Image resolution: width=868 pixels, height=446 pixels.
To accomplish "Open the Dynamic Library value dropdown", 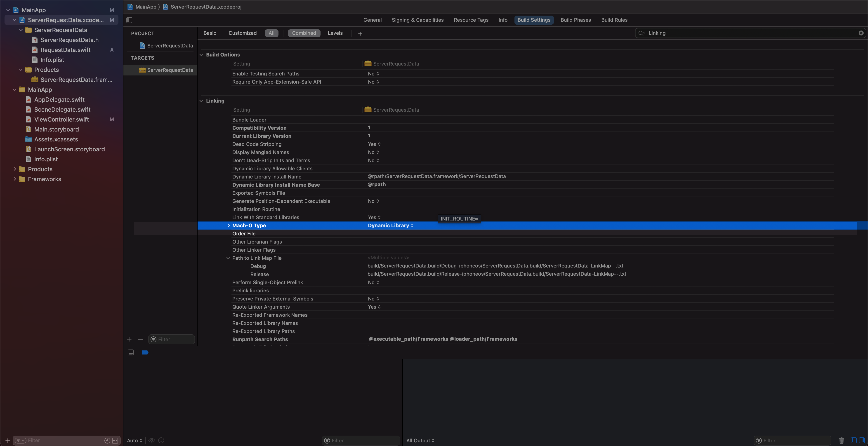I will click(x=391, y=225).
